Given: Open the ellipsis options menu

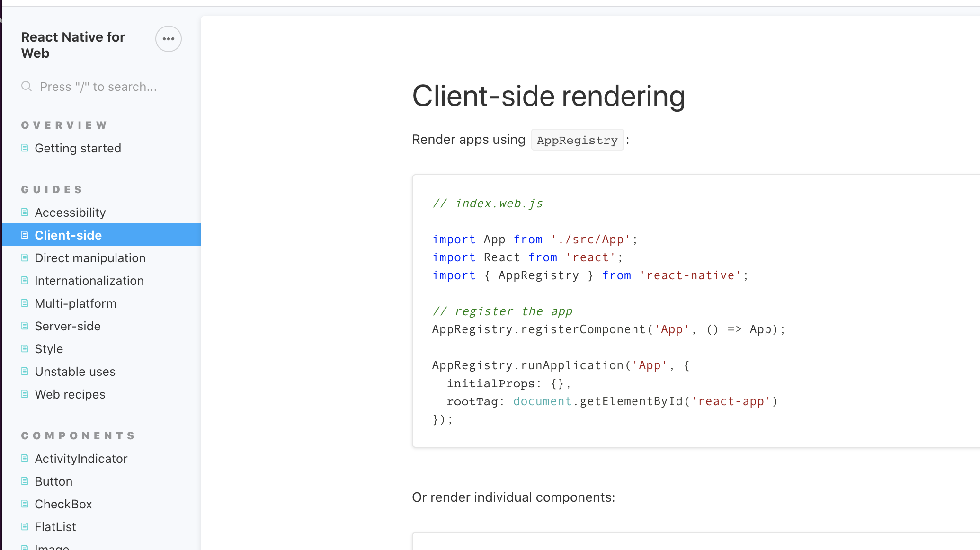Looking at the screenshot, I should click(x=168, y=39).
